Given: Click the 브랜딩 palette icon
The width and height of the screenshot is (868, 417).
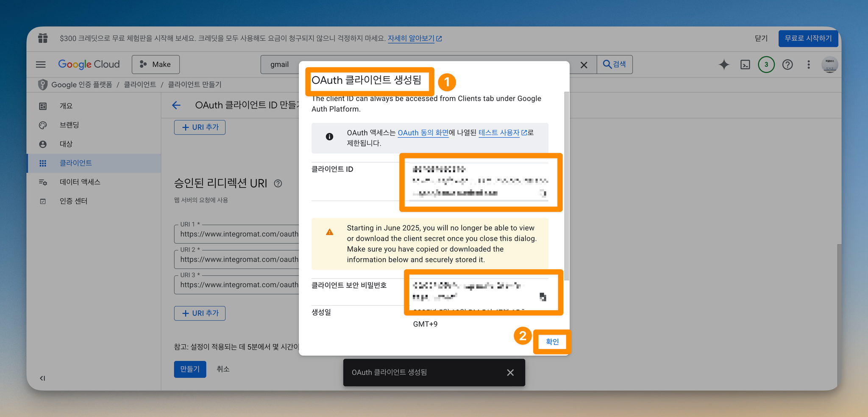Looking at the screenshot, I should [x=43, y=125].
